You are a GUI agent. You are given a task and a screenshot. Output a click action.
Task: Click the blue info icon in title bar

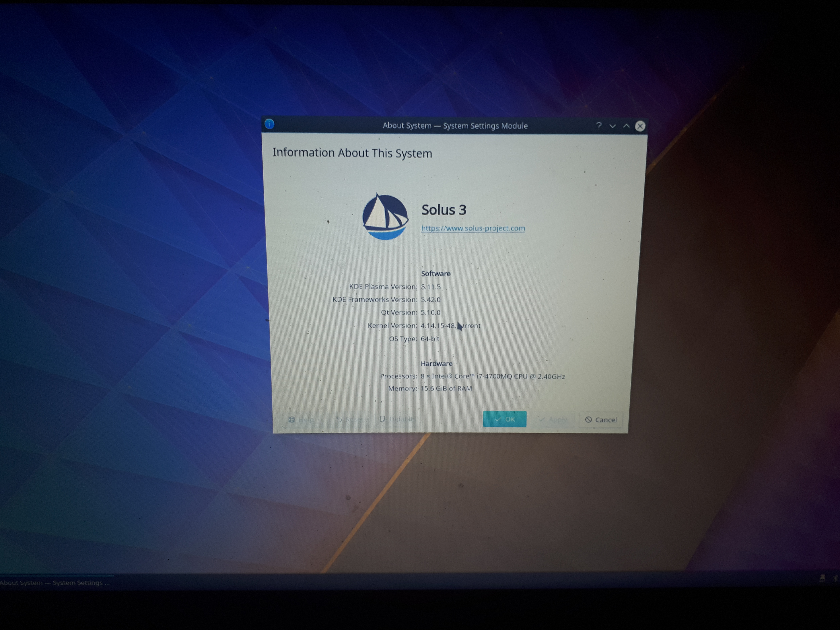tap(269, 124)
